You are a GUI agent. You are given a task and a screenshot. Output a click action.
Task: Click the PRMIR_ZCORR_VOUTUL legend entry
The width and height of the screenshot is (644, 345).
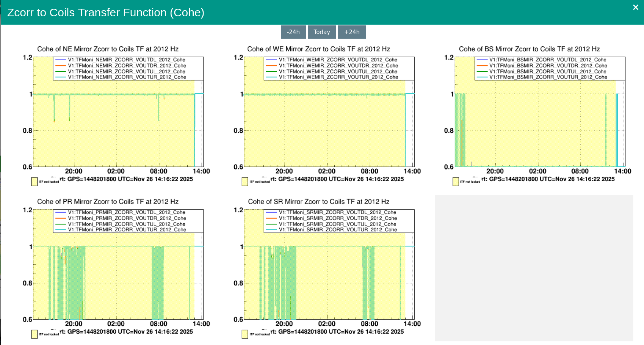click(x=126, y=224)
